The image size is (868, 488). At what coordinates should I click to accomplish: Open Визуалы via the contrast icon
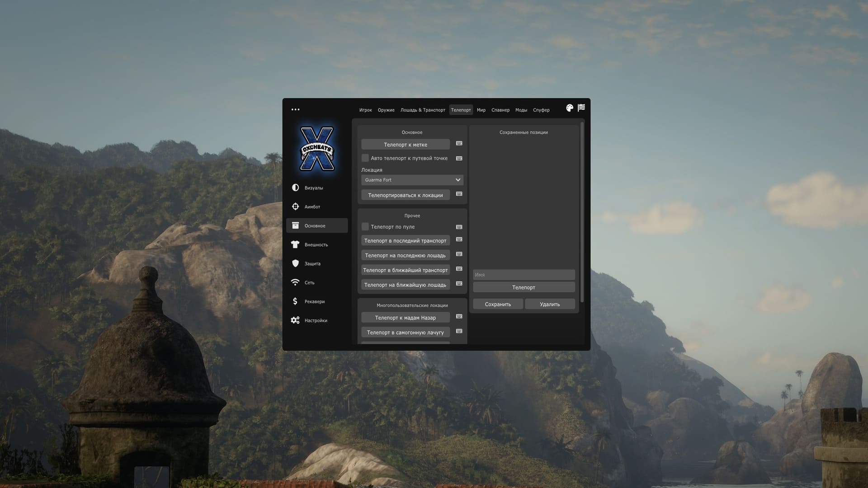(295, 188)
